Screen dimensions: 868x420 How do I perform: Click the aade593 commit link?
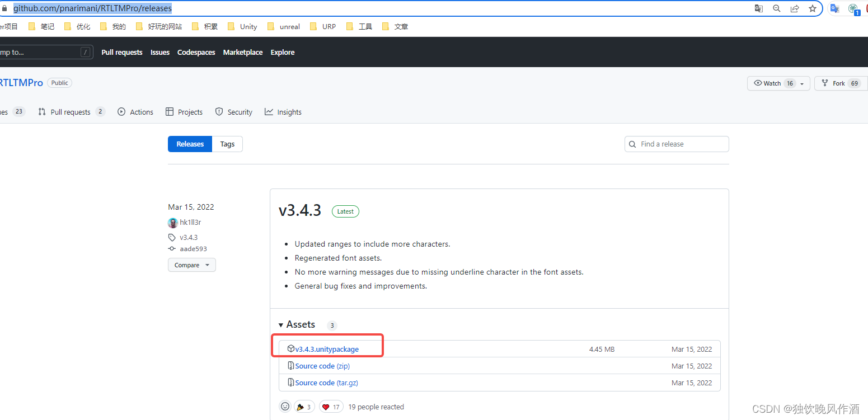pos(187,249)
